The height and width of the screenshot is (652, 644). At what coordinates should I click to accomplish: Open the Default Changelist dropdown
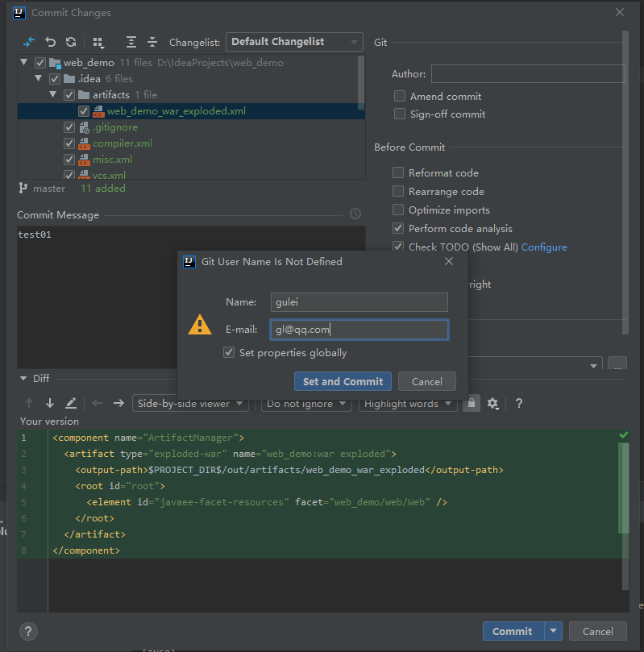click(x=294, y=42)
